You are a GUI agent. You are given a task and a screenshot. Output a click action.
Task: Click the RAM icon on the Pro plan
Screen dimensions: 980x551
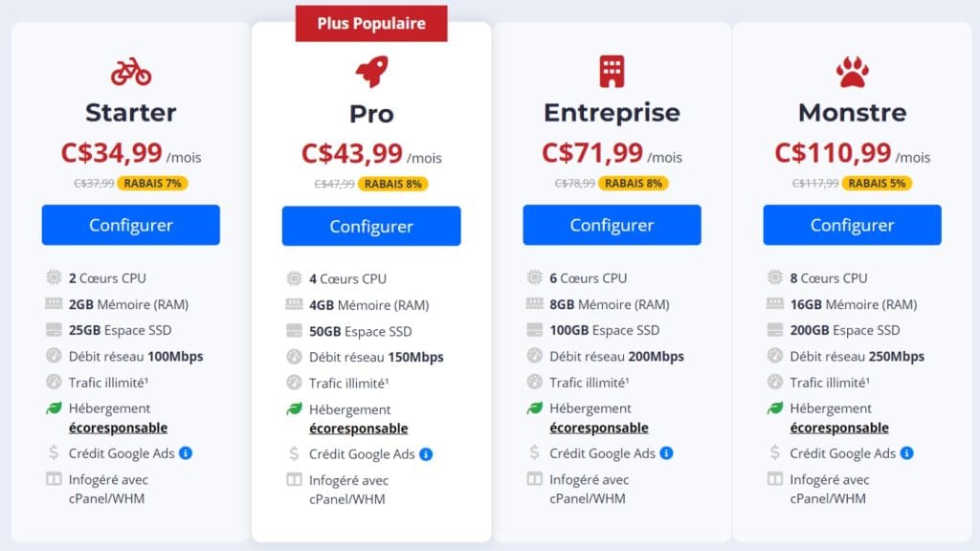(x=293, y=304)
